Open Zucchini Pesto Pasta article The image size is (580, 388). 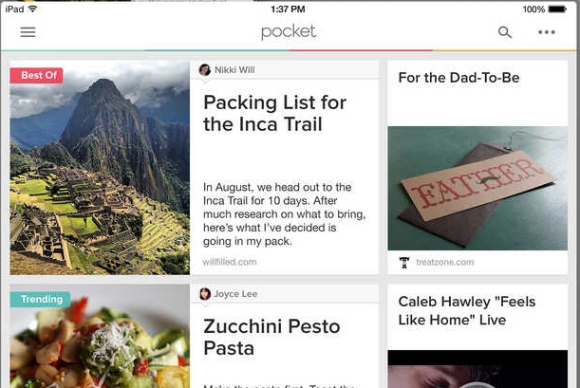[272, 337]
